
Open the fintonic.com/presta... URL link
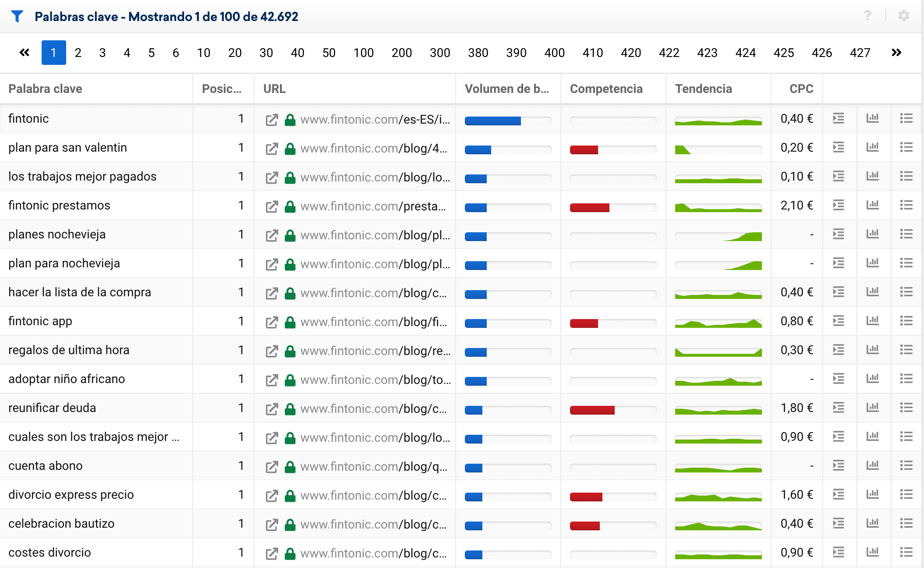pos(373,206)
